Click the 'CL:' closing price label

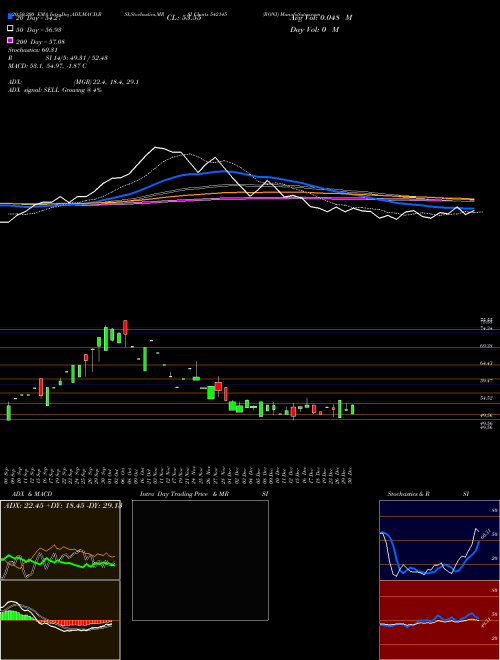[184, 18]
